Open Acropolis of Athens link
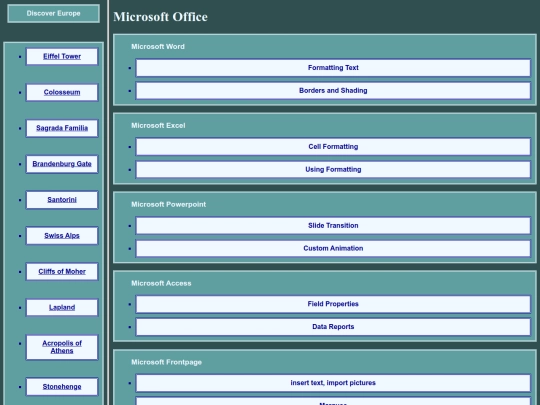 pyautogui.click(x=62, y=347)
